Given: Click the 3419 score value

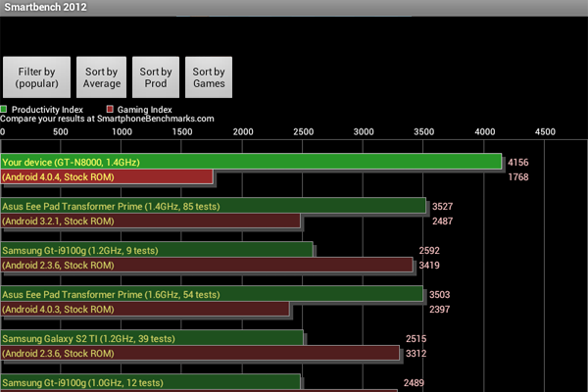Looking at the screenshot, I should tap(429, 266).
